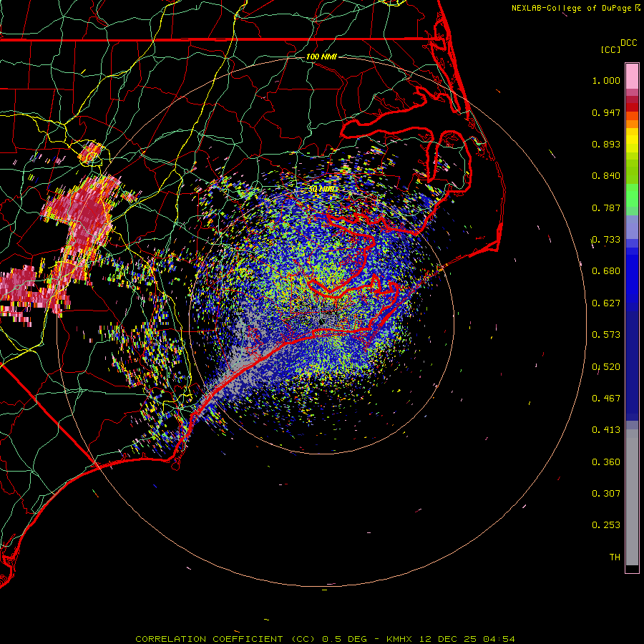Pick the light pink color bar segment
Screen dimensions: 644x644
632,77
